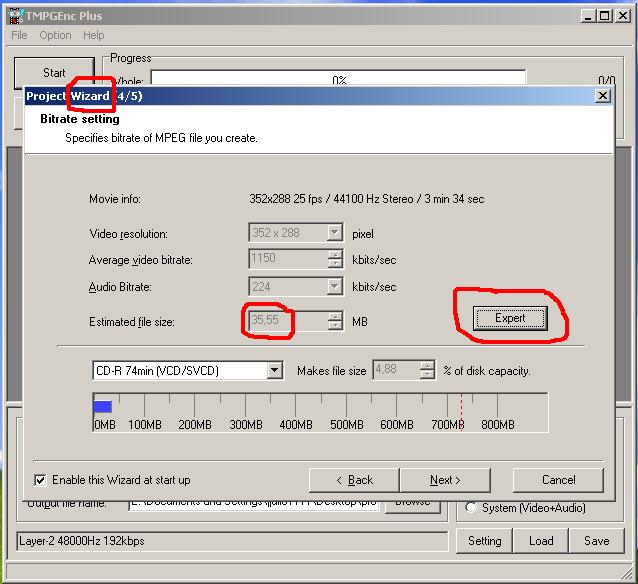Open the File menu
Viewport: 638px width, 584px height.
pyautogui.click(x=19, y=35)
